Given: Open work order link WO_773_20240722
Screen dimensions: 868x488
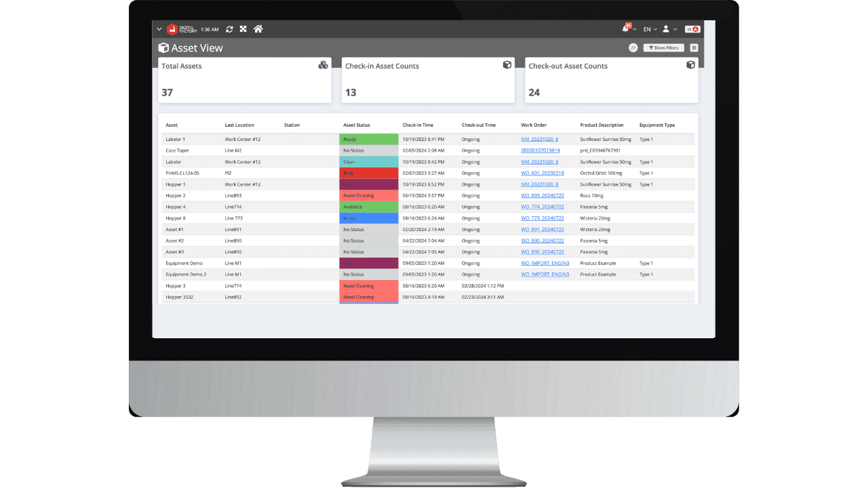Looking at the screenshot, I should pyautogui.click(x=542, y=218).
